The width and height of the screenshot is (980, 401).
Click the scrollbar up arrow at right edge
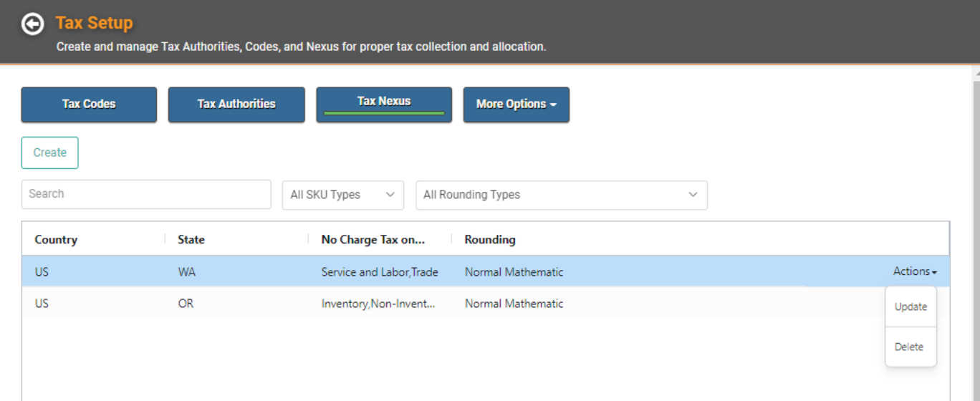[976, 73]
